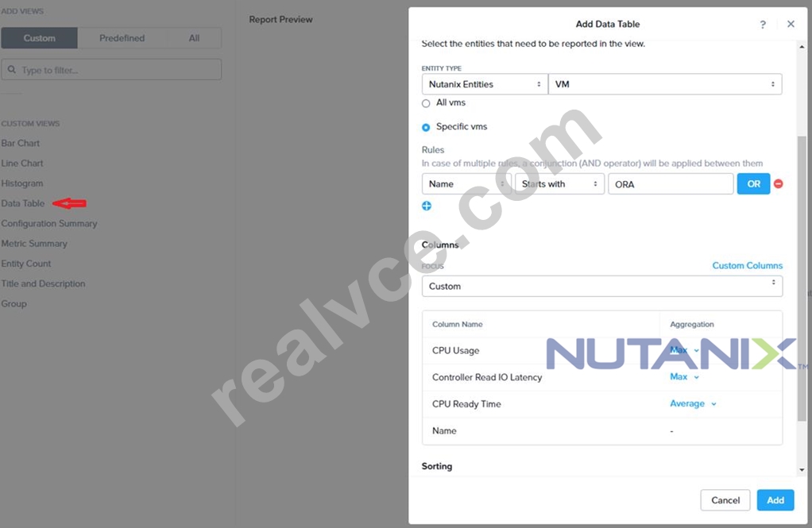Open the Nutanix Entities dropdown

point(485,84)
